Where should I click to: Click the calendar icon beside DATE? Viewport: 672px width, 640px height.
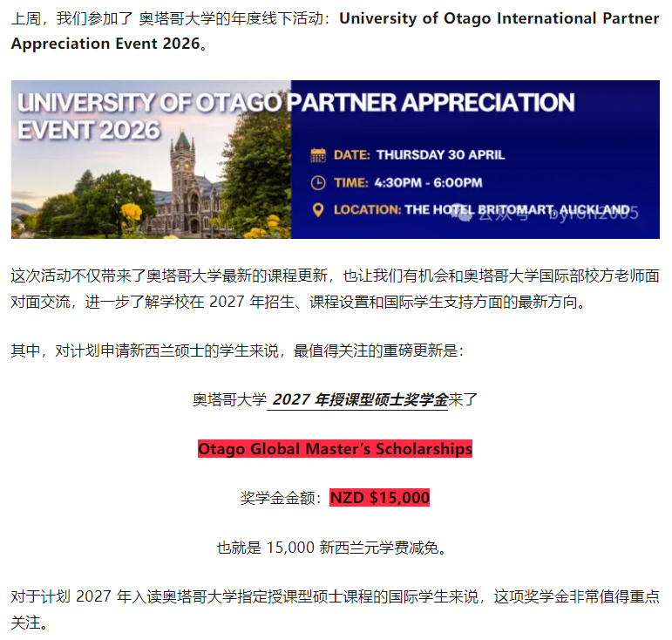pos(318,154)
